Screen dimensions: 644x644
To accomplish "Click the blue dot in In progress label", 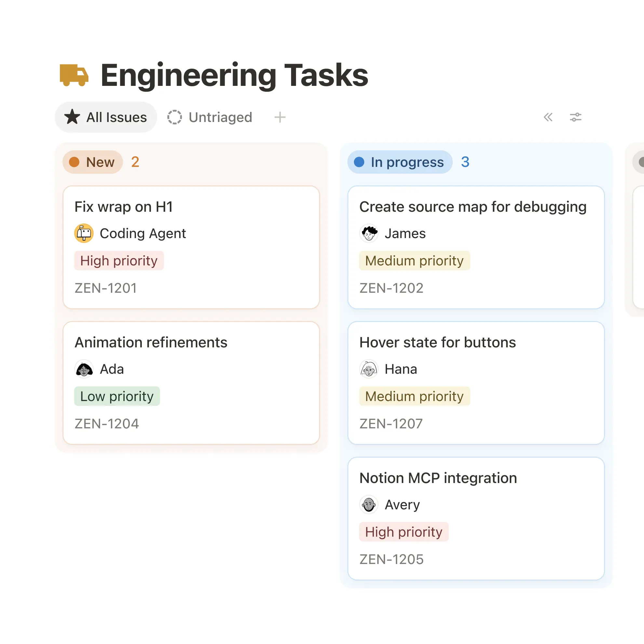I will [x=359, y=162].
